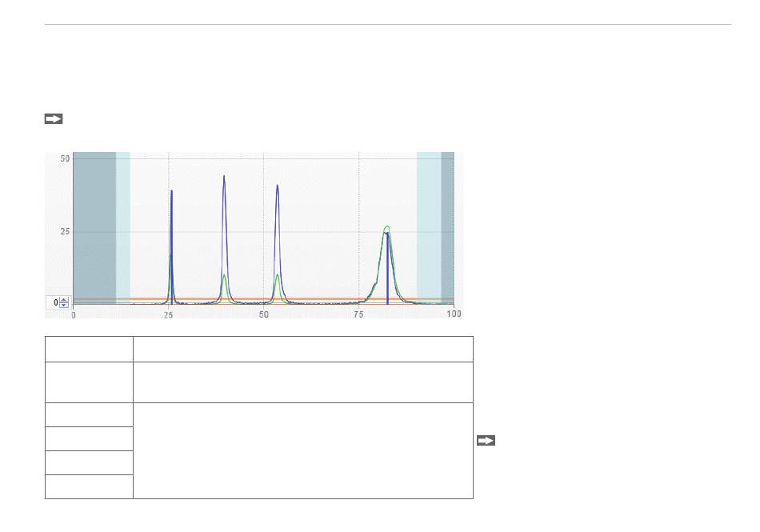Click the x-axis label "100"

(454, 314)
